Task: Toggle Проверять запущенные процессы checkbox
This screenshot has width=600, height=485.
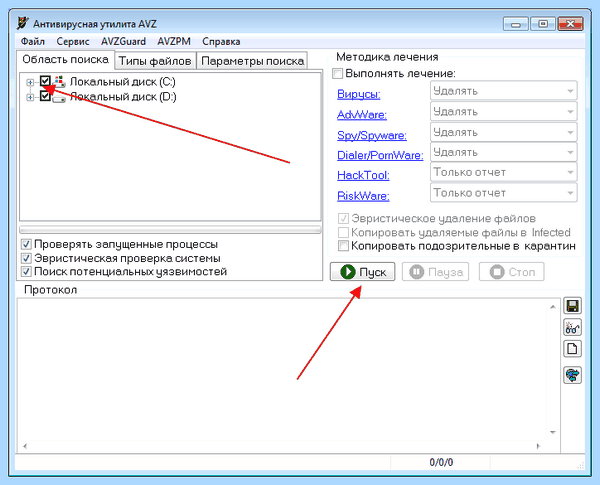Action: coord(26,244)
